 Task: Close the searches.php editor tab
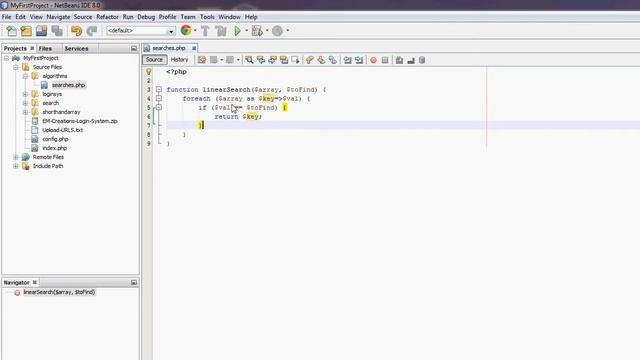coord(194,48)
